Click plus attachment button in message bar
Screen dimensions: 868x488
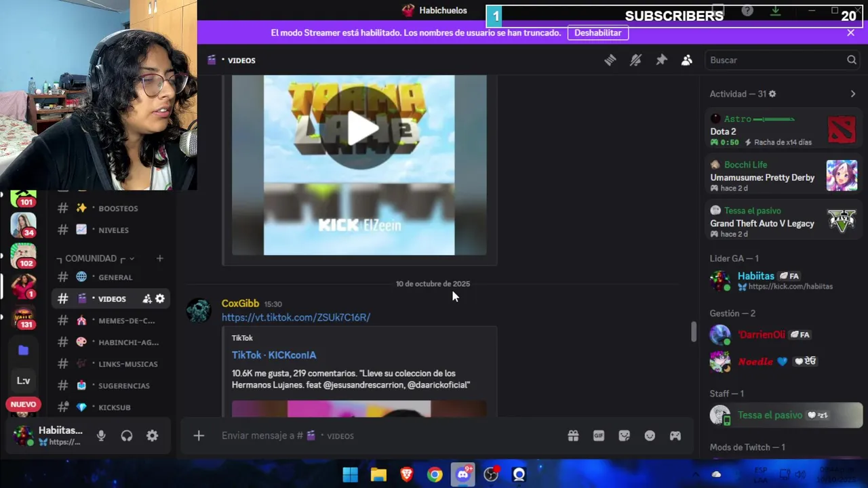coord(199,436)
